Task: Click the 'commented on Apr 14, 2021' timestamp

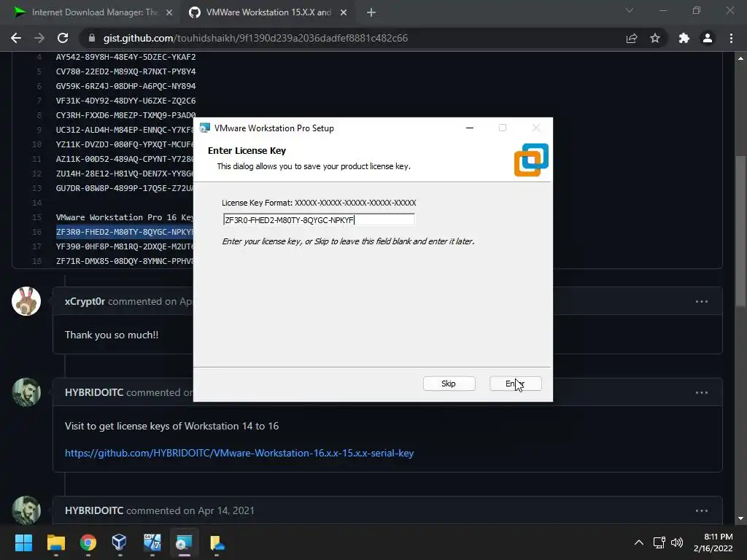Action: [190, 510]
